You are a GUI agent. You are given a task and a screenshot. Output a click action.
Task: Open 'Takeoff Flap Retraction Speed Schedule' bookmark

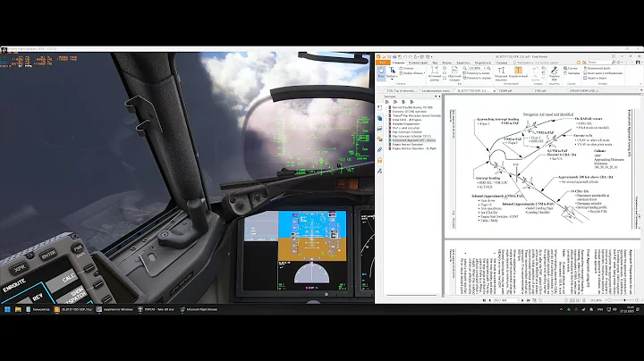point(417,115)
